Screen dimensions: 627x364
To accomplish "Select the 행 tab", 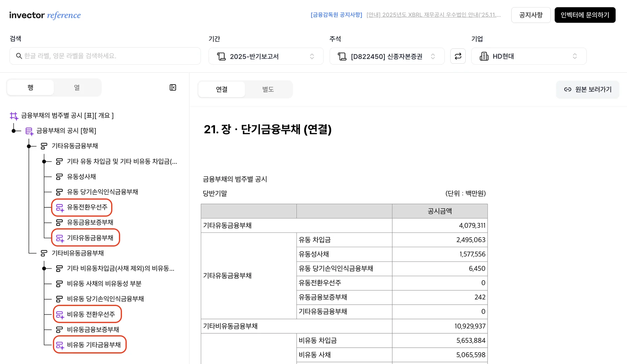I will [30, 87].
